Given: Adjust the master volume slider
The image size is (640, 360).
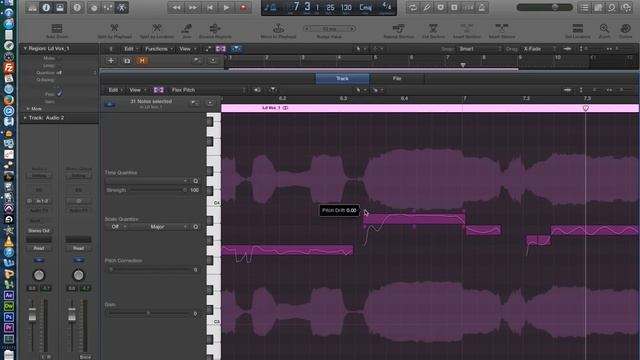Looking at the screenshot, I should [544, 7].
